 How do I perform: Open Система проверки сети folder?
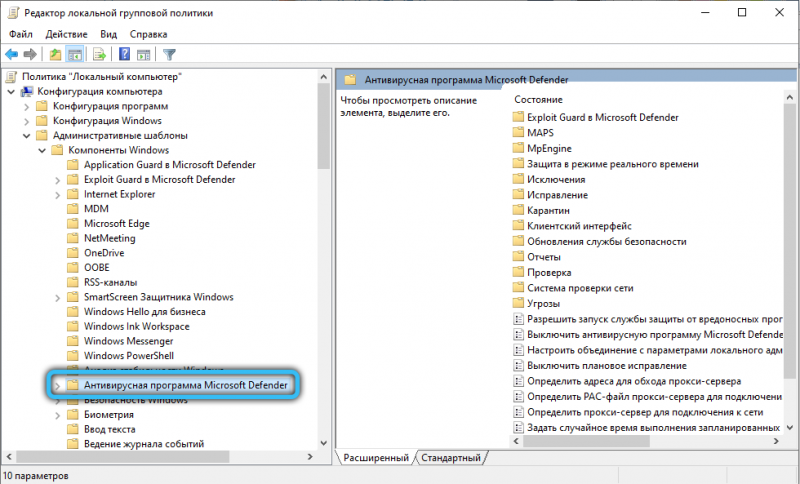580,288
